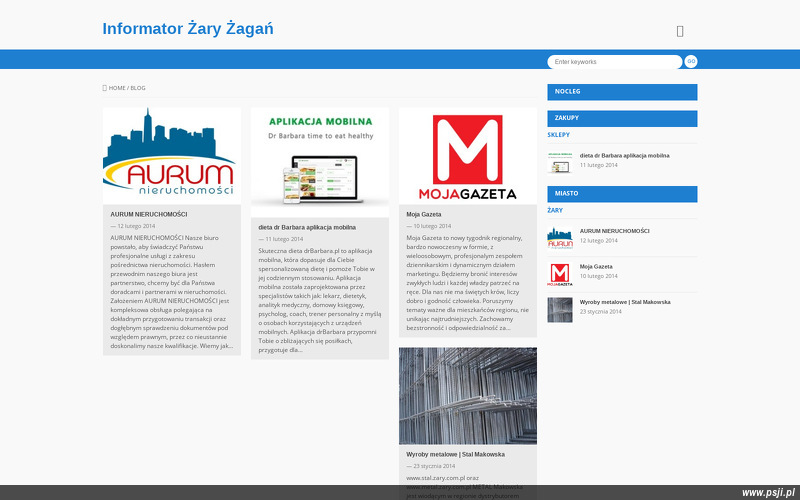Select BLOG in the breadcrumb
The width and height of the screenshot is (800, 500).
tap(138, 88)
